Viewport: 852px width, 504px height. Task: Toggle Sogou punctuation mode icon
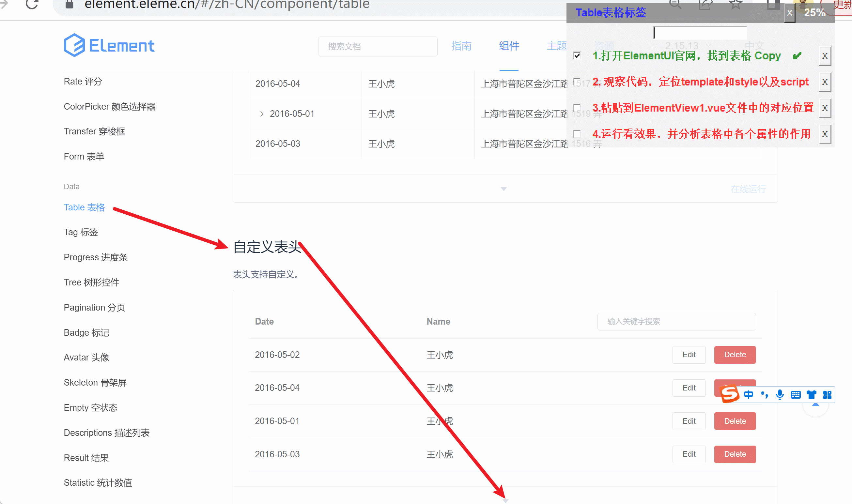pyautogui.click(x=764, y=395)
